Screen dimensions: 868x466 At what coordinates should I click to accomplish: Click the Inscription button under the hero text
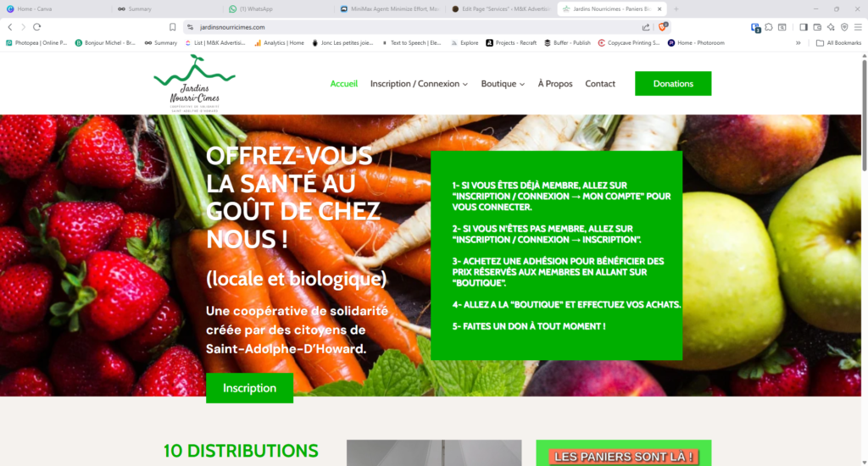[250, 388]
